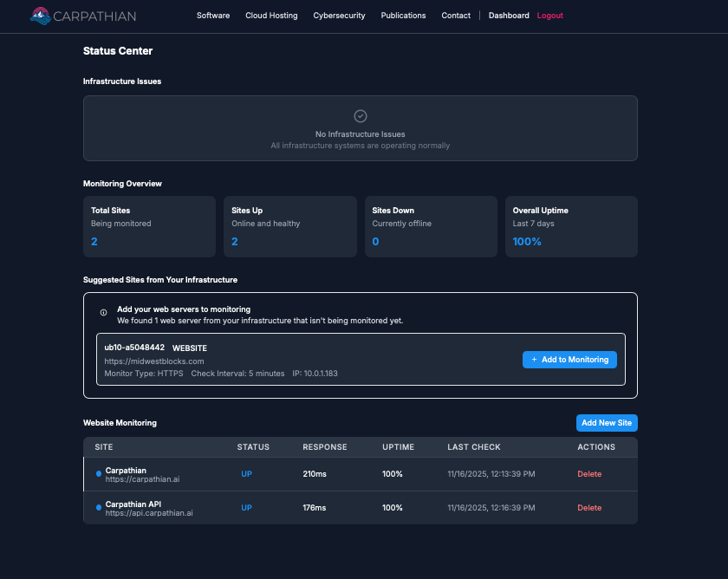The width and height of the screenshot is (728, 579).
Task: Add ub10-a5048442 server to monitoring
Action: pos(569,359)
